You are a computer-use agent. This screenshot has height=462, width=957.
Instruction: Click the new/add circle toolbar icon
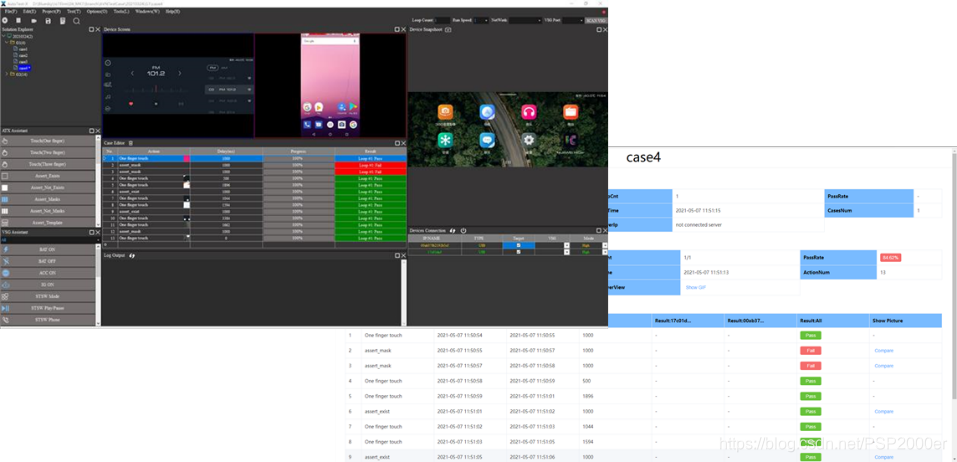point(5,21)
